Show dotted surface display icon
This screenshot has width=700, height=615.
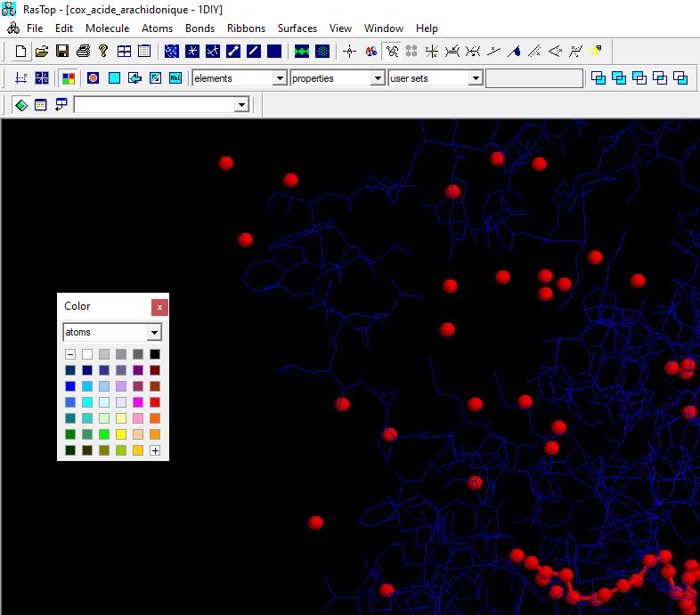pyautogui.click(x=322, y=52)
